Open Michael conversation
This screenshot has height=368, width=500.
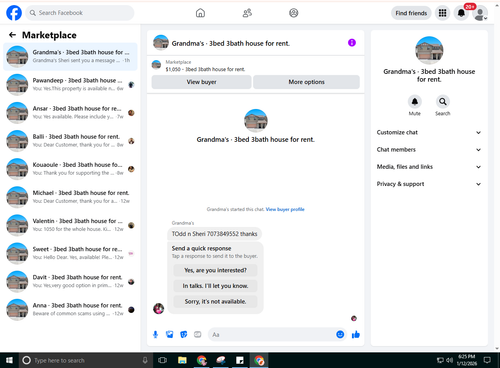click(x=70, y=197)
